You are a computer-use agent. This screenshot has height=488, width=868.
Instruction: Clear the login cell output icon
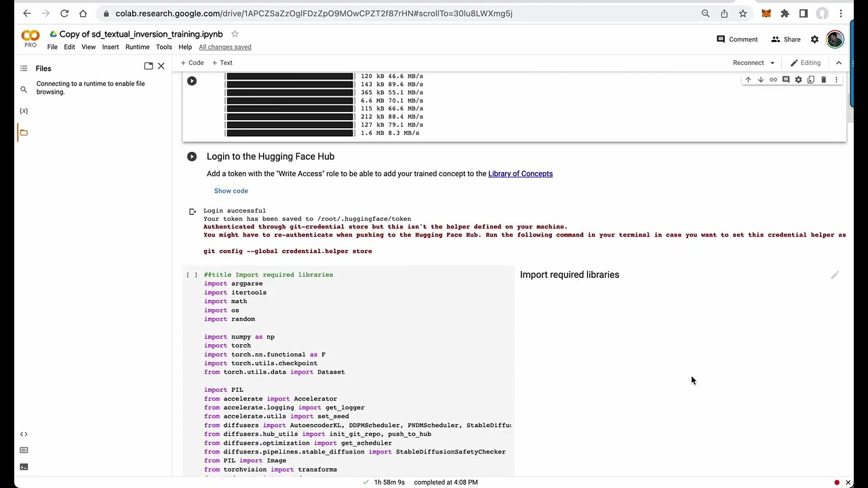click(192, 211)
